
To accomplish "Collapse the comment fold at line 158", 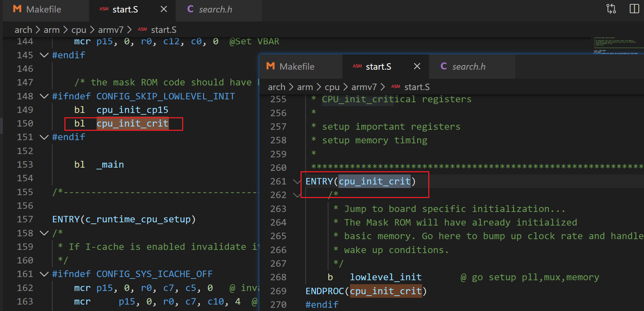I will click(x=44, y=233).
